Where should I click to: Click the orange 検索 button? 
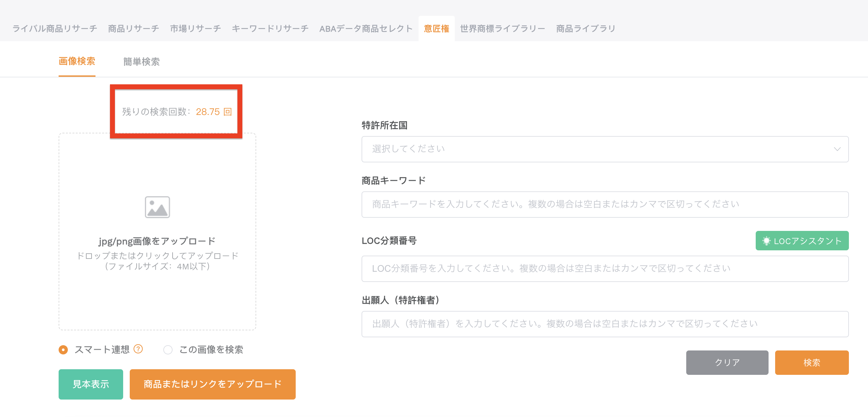812,362
